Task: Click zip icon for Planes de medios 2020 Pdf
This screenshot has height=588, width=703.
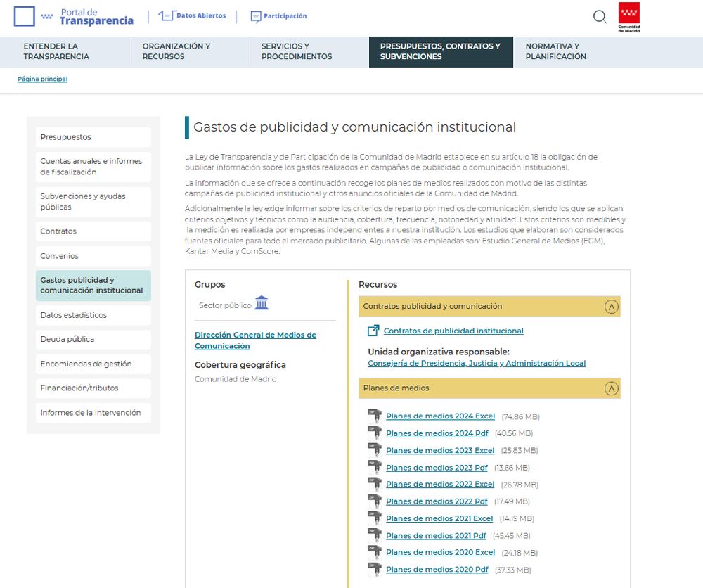Action: pos(374,569)
